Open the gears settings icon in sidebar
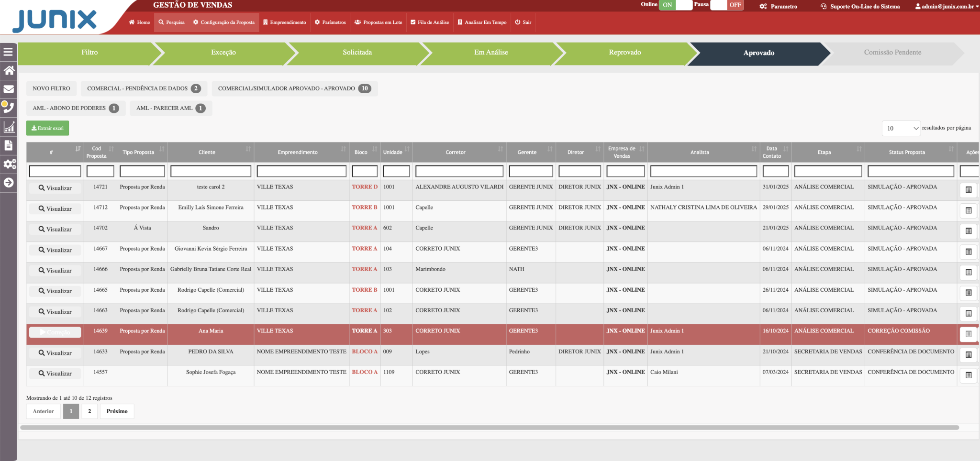Image resolution: width=980 pixels, height=461 pixels. (9, 164)
